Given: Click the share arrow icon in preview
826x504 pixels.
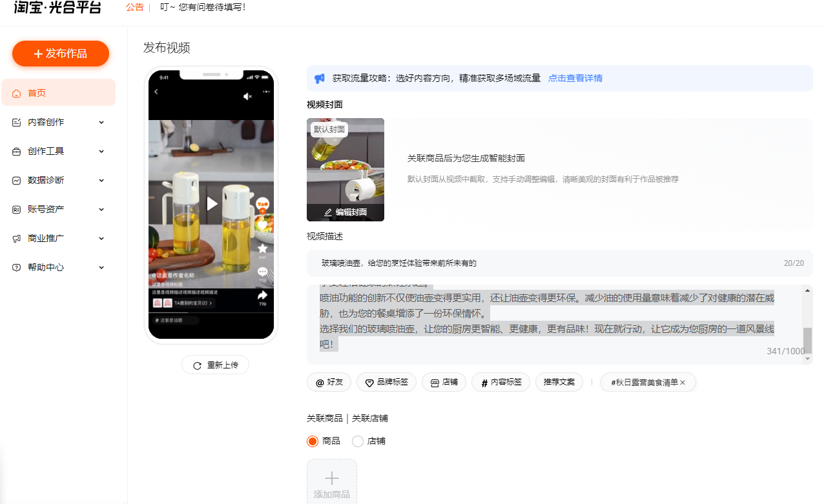Looking at the screenshot, I should 262,296.
